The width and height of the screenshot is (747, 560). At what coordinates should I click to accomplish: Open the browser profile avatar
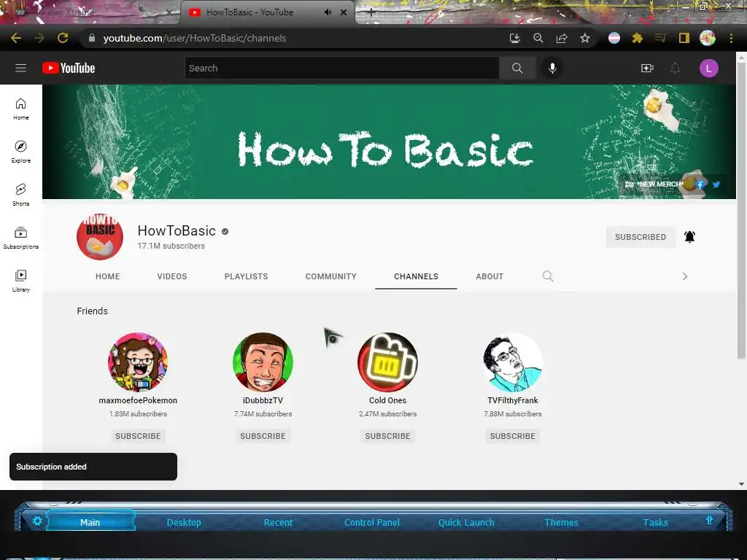coord(708,38)
